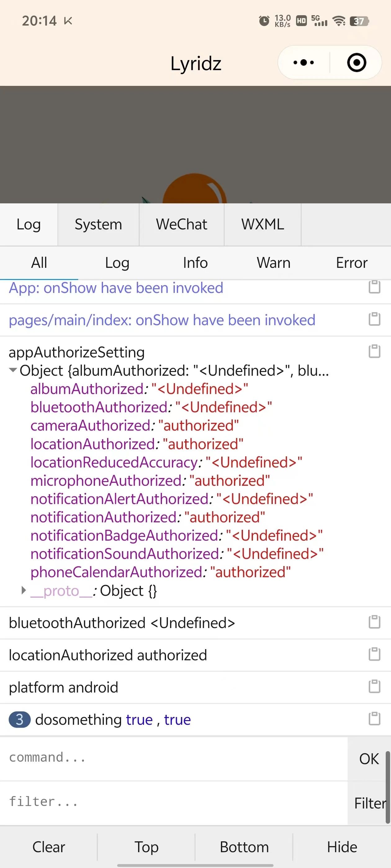
Task: Copy the 'App: onShow' log entry
Action: click(x=374, y=287)
